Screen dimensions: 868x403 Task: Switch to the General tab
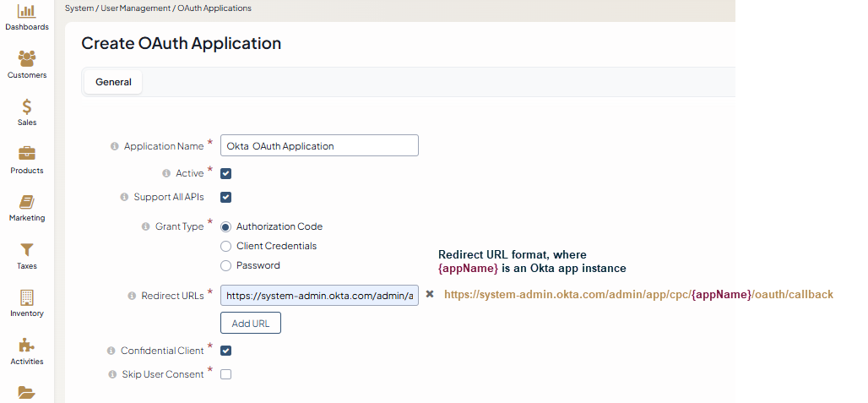[113, 82]
